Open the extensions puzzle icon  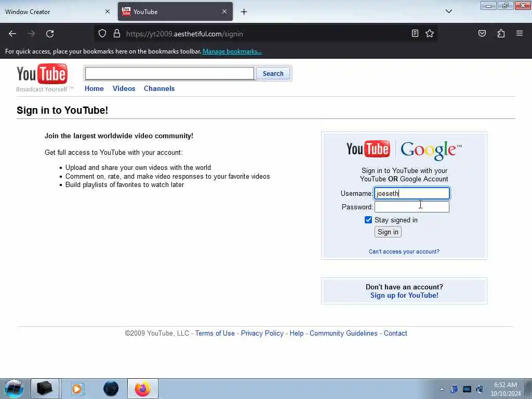click(501, 33)
